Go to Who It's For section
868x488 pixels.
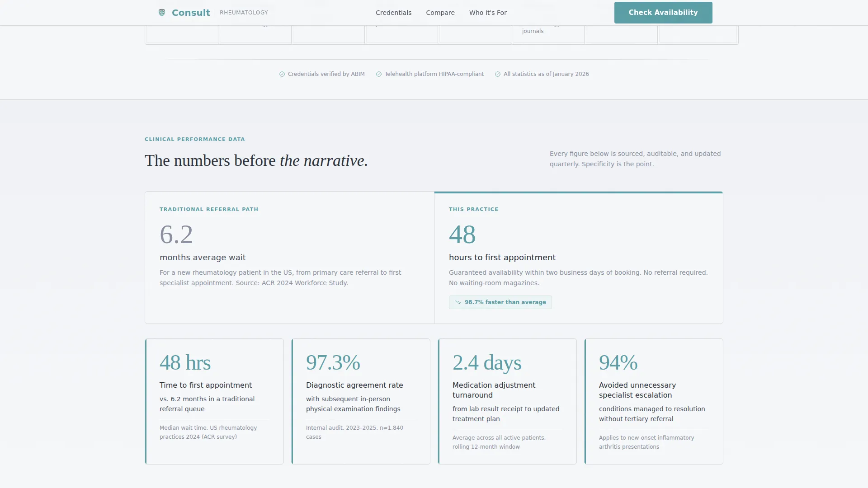[x=488, y=13]
